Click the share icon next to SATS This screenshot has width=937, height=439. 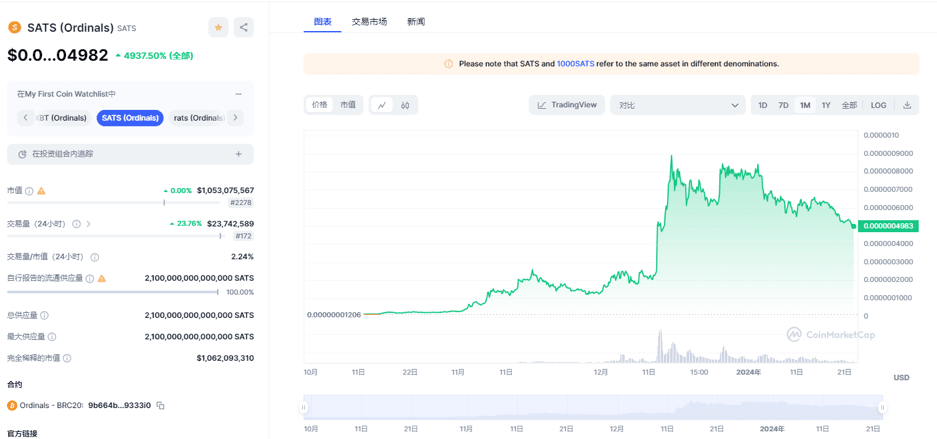243,28
